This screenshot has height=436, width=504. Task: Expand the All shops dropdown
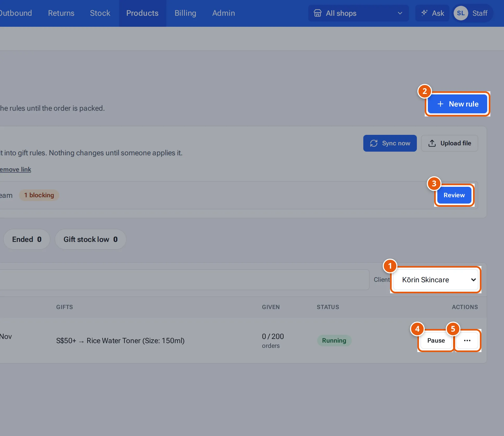[359, 13]
